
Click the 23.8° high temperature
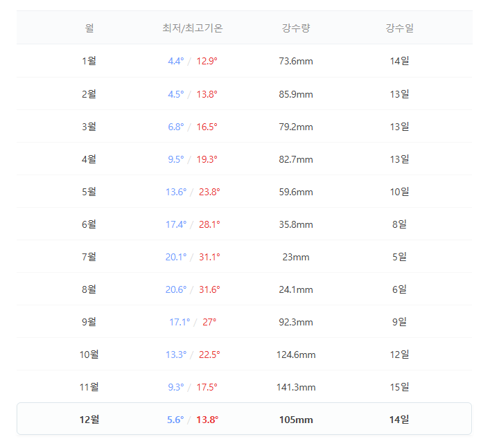point(209,192)
